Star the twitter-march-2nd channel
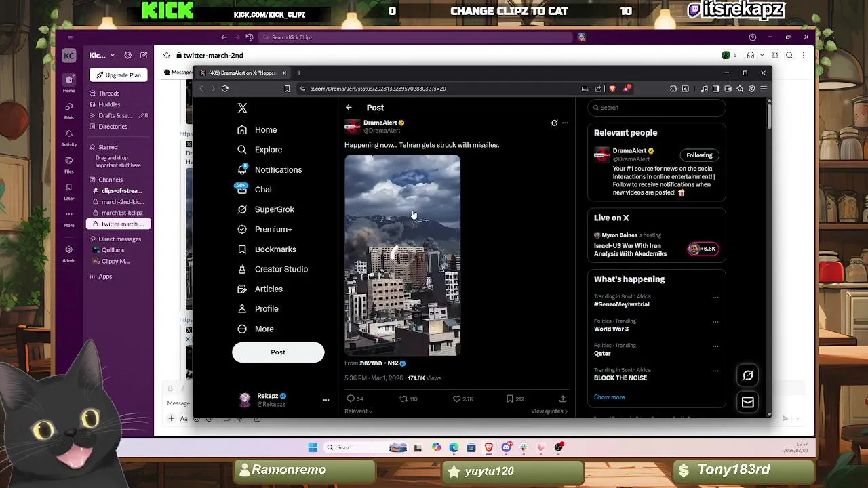 166,56
